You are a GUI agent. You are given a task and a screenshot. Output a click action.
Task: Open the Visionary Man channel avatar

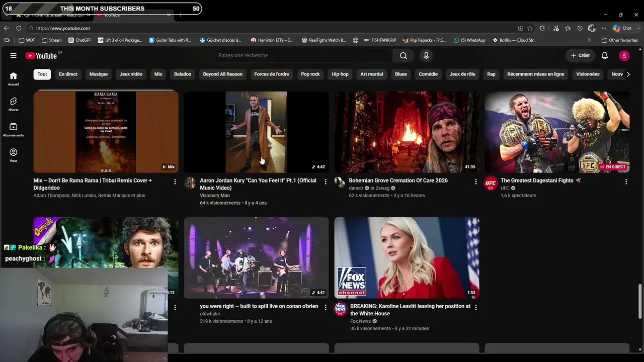[190, 183]
